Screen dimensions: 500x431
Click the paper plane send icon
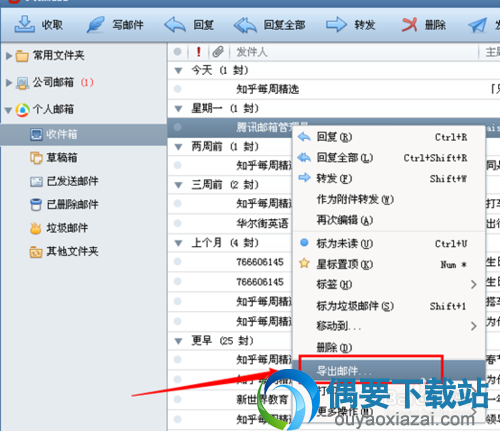[477, 25]
